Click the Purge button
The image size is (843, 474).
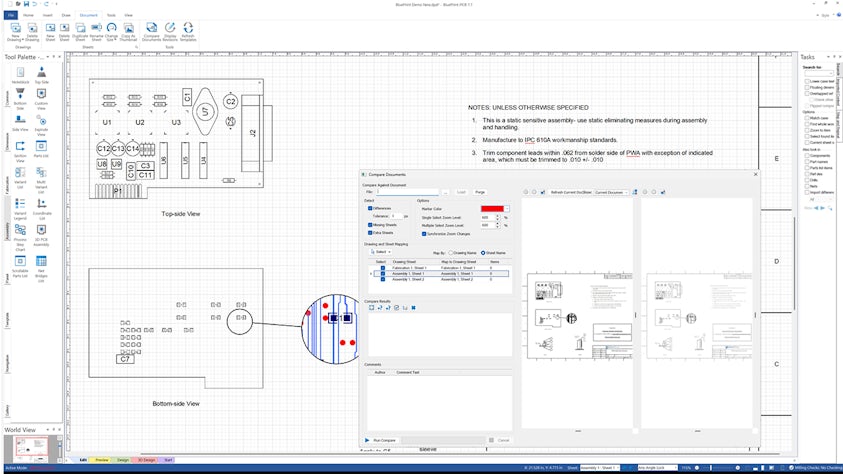coord(480,191)
